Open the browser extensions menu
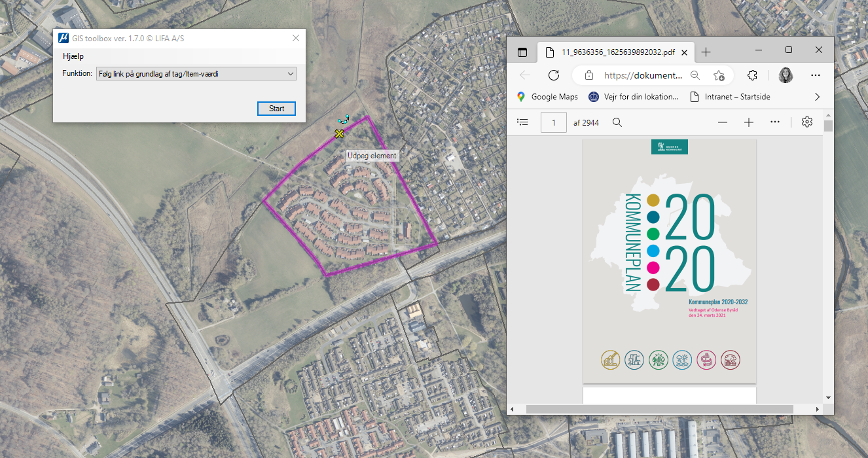 [x=752, y=75]
